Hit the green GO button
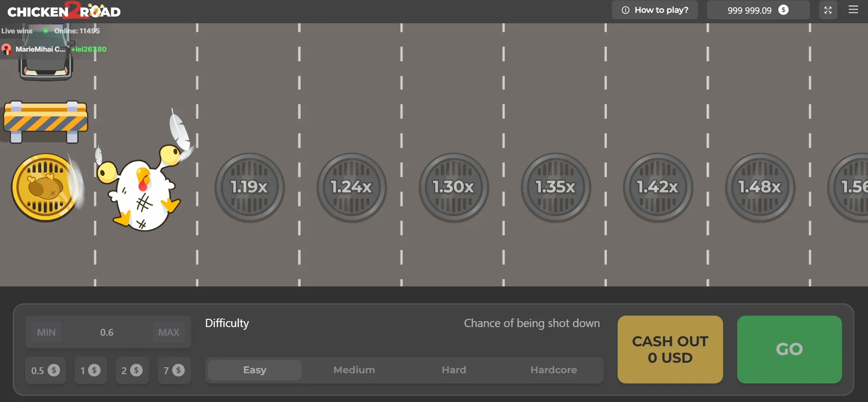This screenshot has width=868, height=402. pos(789,349)
